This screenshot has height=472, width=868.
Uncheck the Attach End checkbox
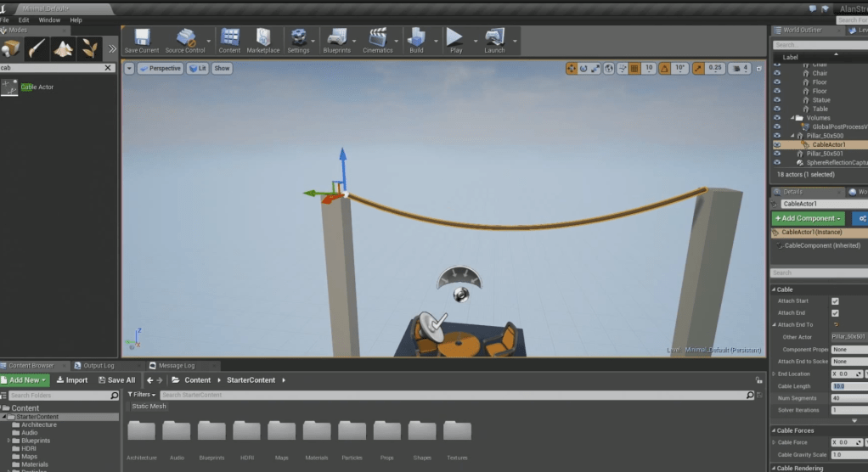click(x=835, y=313)
